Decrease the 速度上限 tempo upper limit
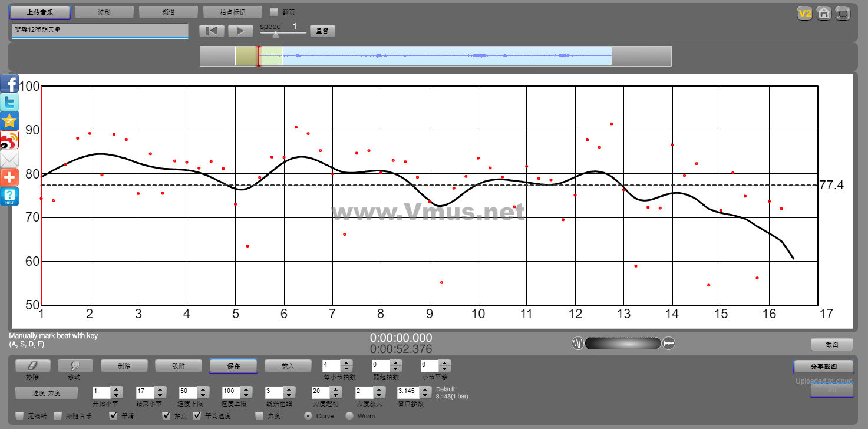Image resolution: width=868 pixels, height=429 pixels. pos(245,395)
